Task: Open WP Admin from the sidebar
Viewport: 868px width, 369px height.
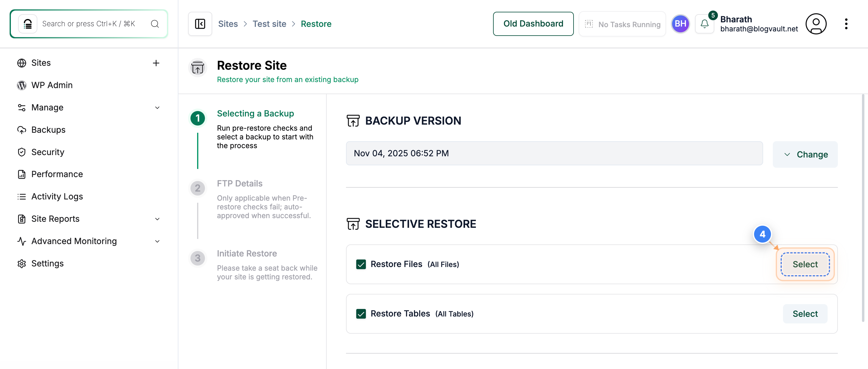Action: [52, 85]
